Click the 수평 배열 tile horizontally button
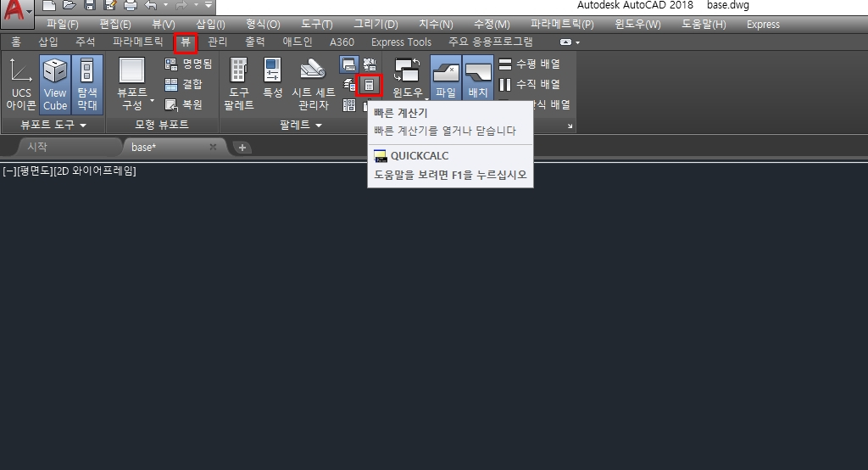 (x=530, y=64)
